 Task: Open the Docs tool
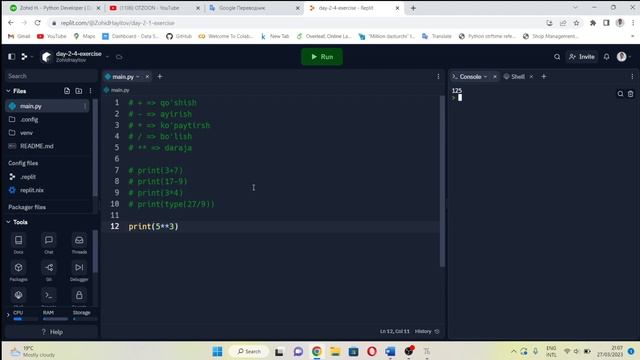(x=18, y=244)
